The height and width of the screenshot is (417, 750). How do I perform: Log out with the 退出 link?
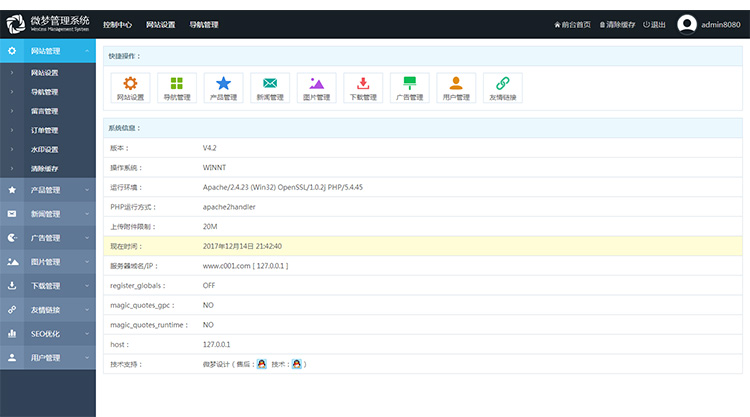pos(654,24)
